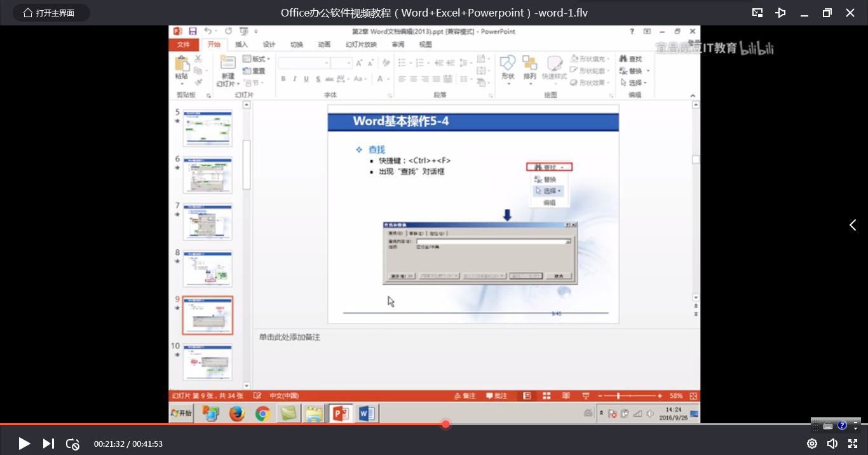868x455 pixels.
Task: Switch to mini player mode
Action: point(757,13)
